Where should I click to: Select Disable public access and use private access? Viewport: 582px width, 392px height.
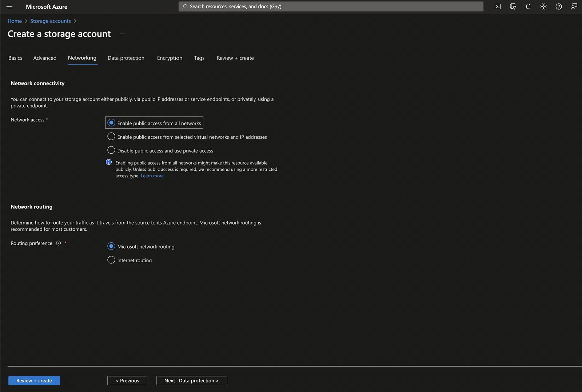[x=160, y=150]
